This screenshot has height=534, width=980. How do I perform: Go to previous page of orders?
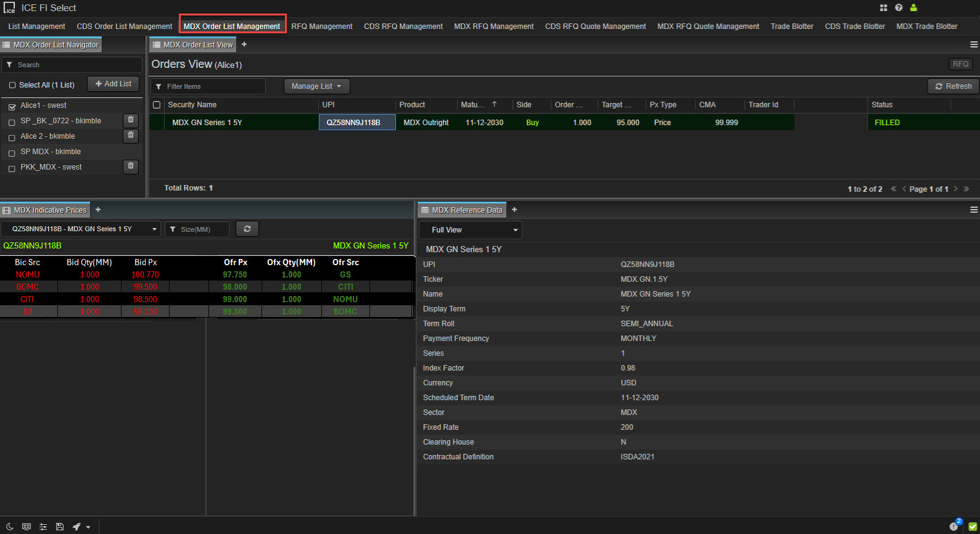click(904, 189)
